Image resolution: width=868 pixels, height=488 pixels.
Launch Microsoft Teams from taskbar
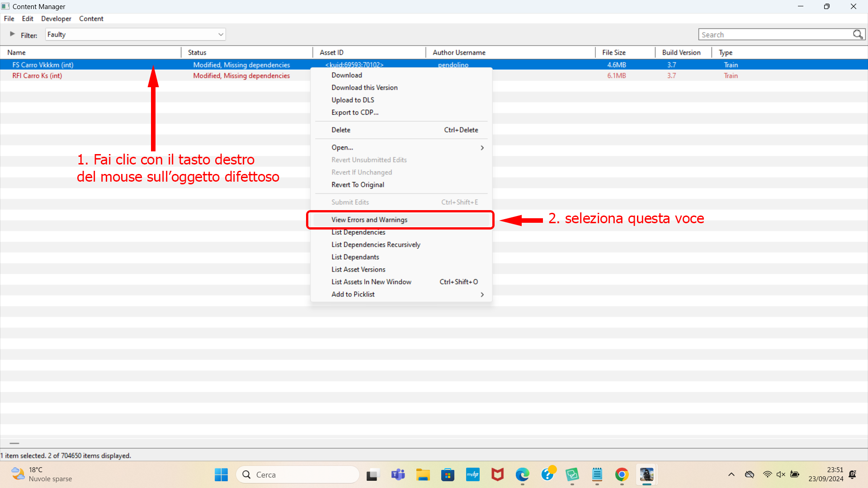(398, 474)
